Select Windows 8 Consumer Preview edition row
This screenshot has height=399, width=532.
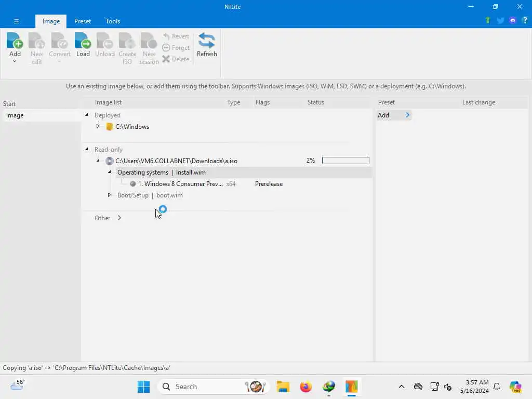tap(180, 184)
